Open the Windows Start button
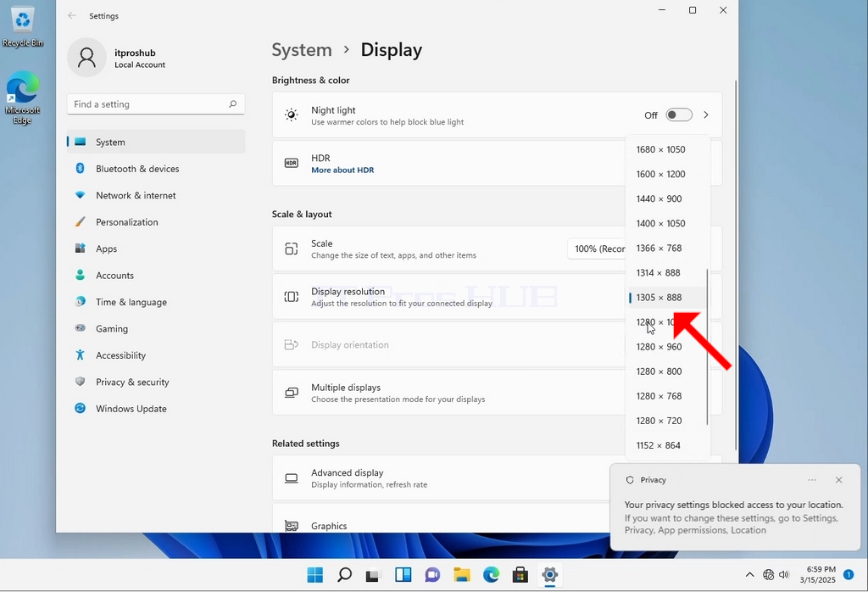 click(315, 575)
